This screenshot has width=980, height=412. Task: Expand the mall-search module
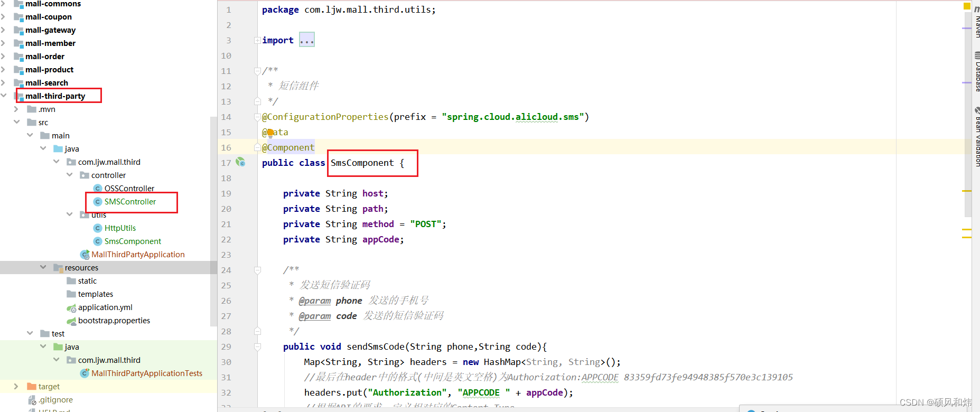(x=3, y=83)
